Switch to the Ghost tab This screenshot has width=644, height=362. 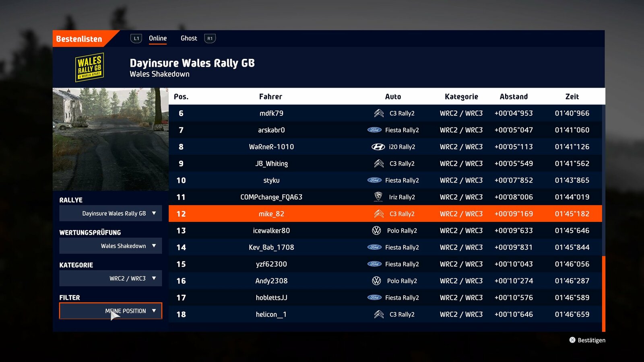[189, 38]
